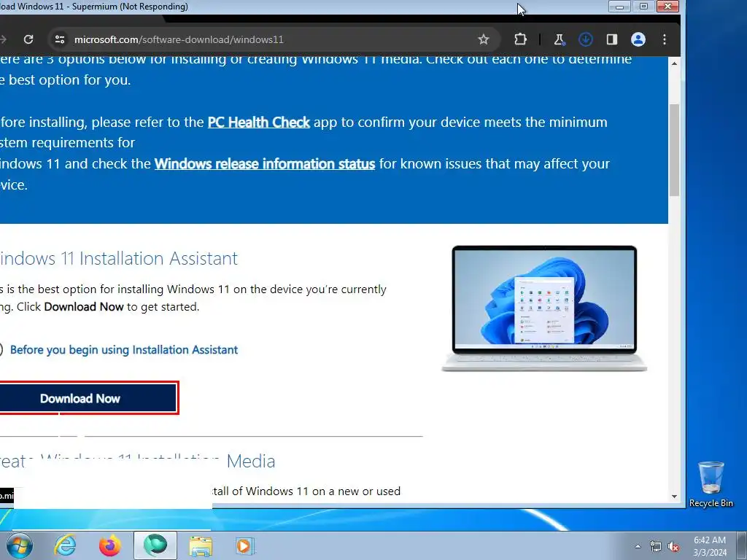Open the PC Health Check link
The width and height of the screenshot is (747, 560).
(259, 122)
